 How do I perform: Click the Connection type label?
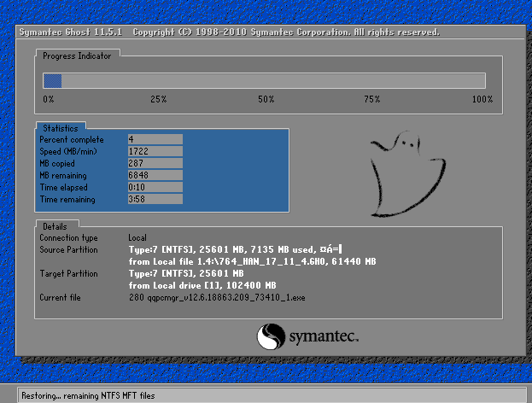pos(68,238)
